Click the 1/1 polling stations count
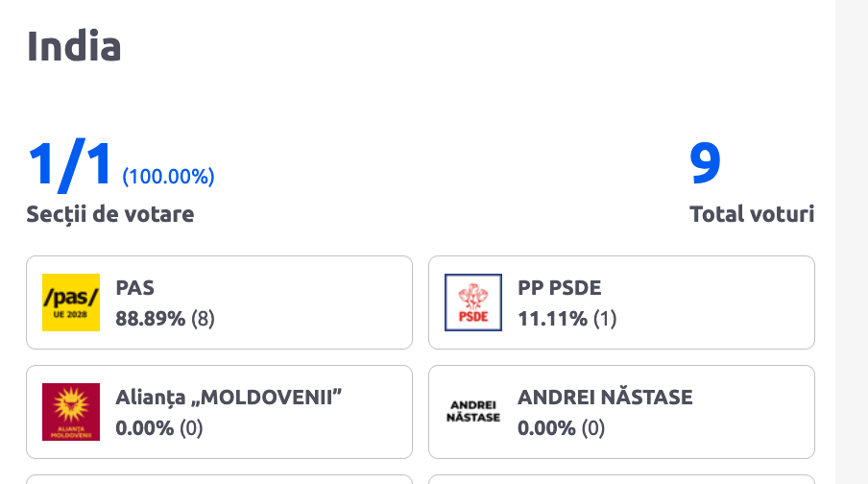The height and width of the screenshot is (484, 868). [x=70, y=165]
